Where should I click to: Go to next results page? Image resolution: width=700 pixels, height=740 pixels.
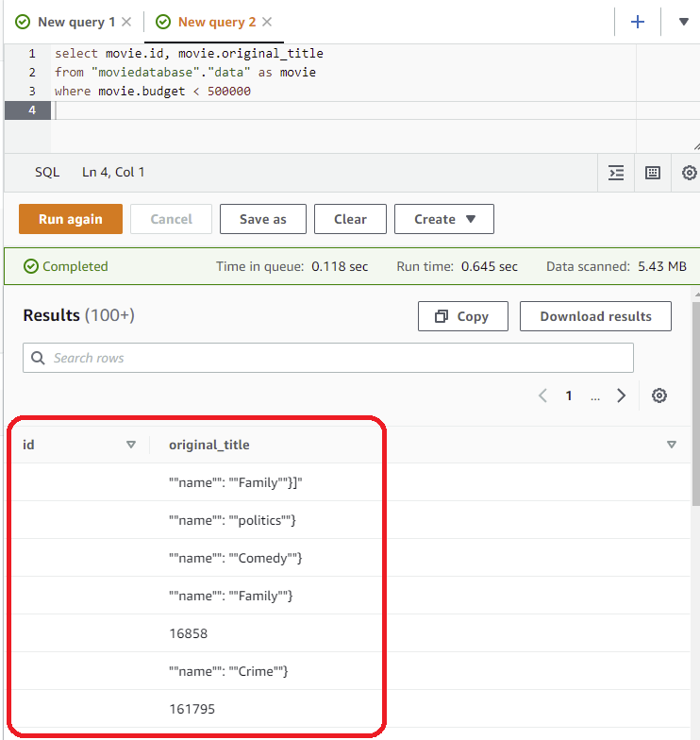click(x=621, y=395)
